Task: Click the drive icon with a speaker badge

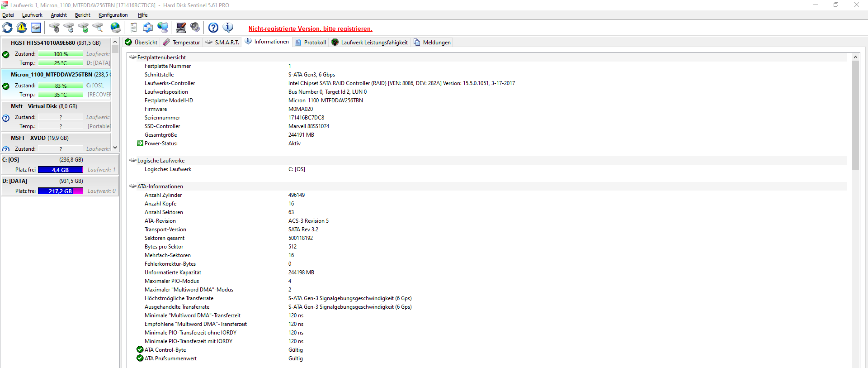Action: tap(54, 28)
